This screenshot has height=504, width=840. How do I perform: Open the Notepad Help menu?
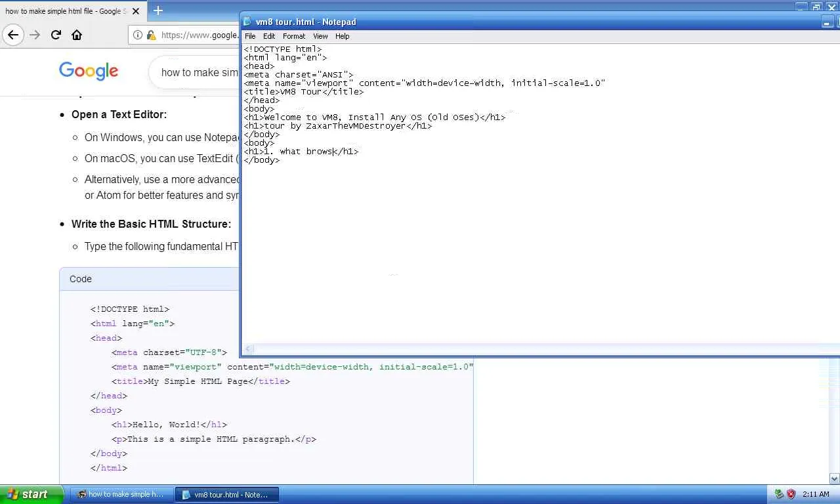(343, 36)
